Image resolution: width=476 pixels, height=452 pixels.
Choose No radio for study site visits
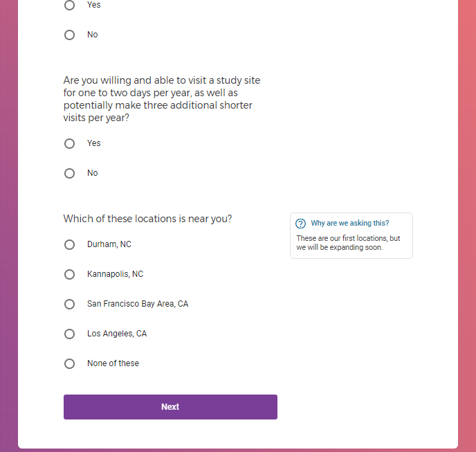point(69,173)
